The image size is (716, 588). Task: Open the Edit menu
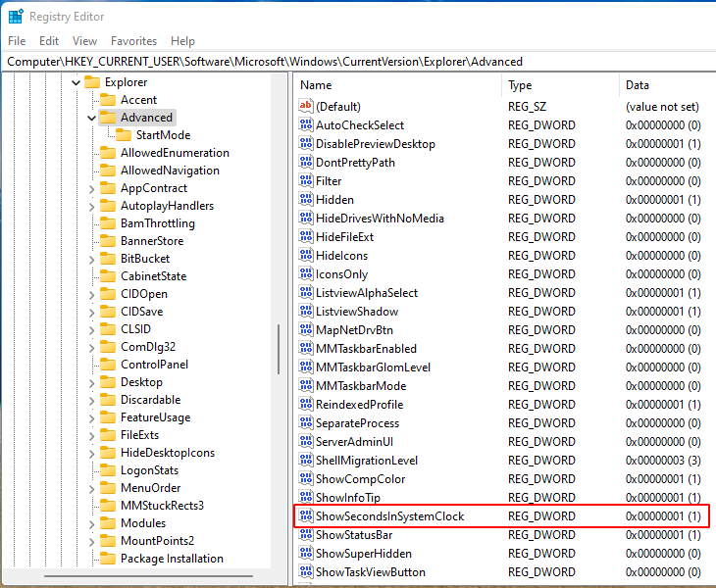pos(49,41)
